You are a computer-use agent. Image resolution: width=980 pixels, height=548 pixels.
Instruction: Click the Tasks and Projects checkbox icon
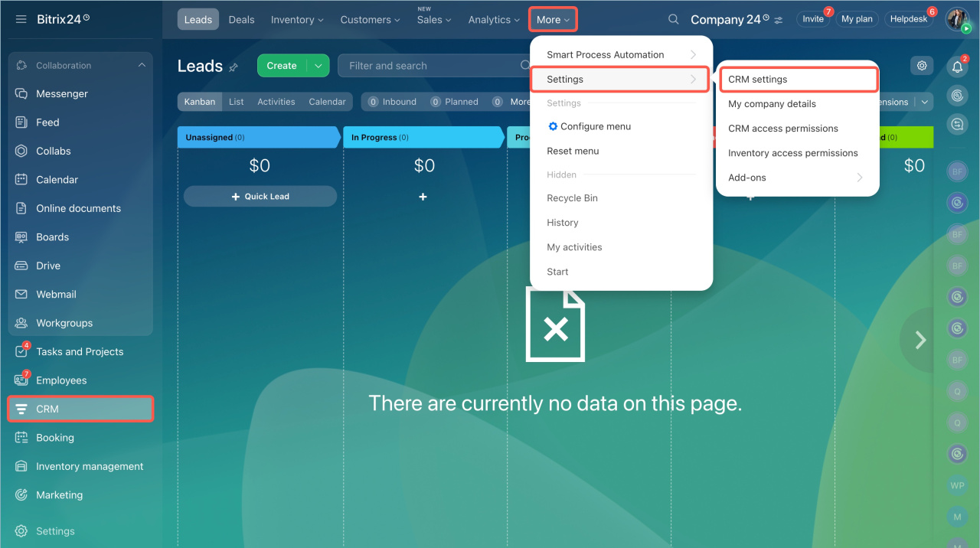(x=21, y=352)
